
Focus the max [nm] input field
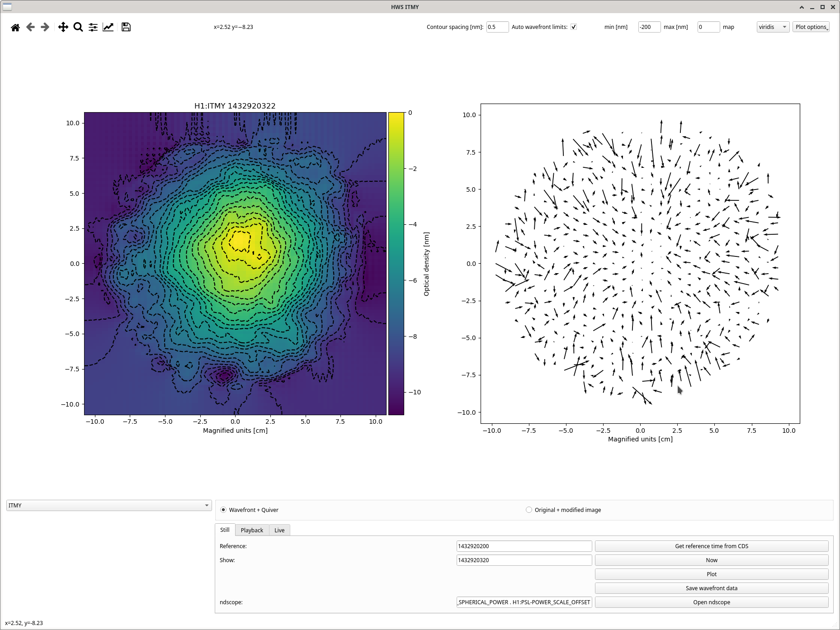tap(708, 27)
